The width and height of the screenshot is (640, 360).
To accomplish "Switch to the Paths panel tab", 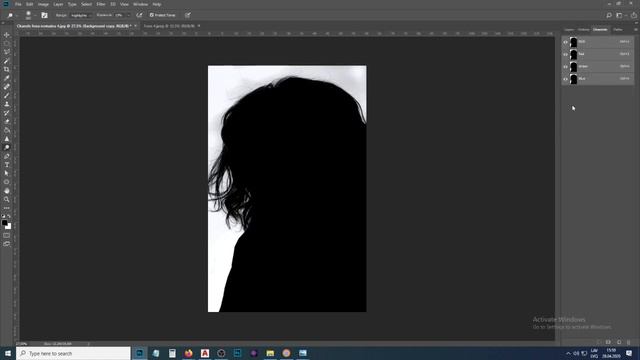I will point(618,29).
